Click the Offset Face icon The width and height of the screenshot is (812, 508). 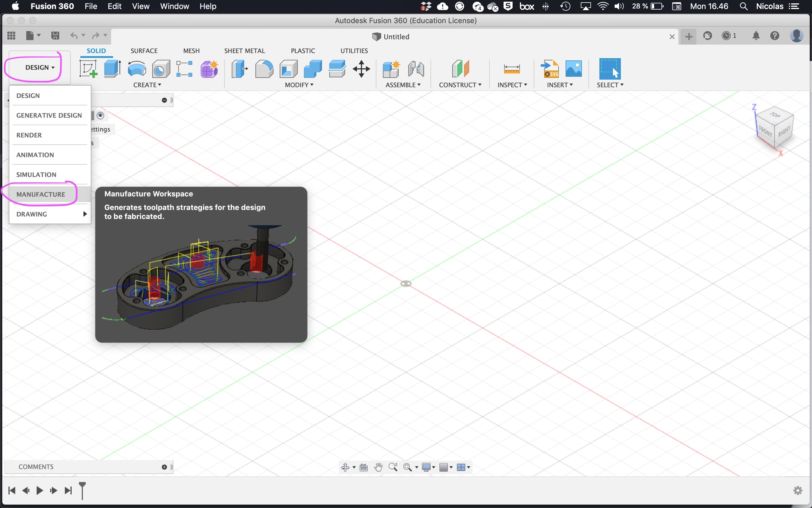point(337,69)
